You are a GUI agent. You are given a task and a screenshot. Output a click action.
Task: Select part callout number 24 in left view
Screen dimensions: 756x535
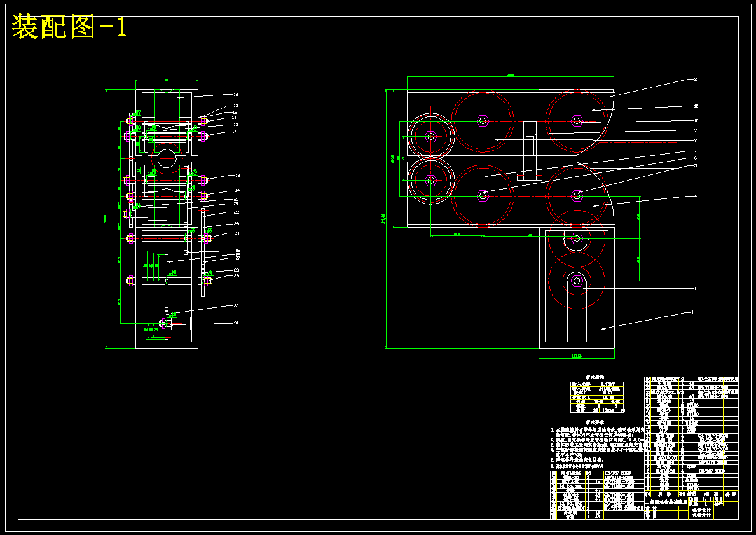237,233
